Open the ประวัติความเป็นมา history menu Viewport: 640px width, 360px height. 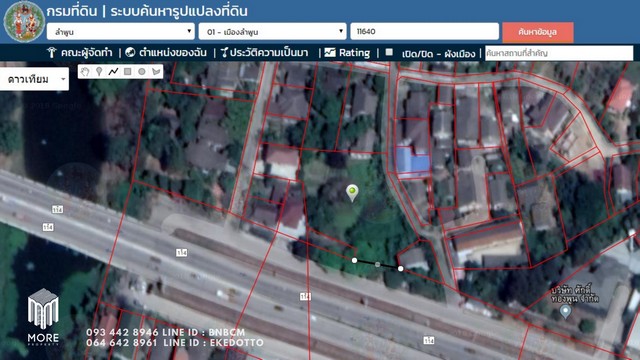click(264, 53)
